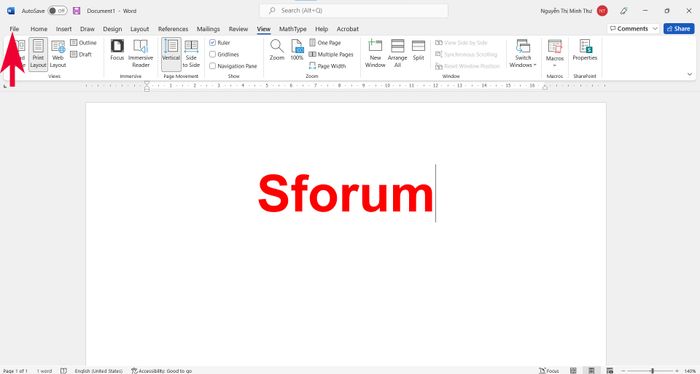The width and height of the screenshot is (700, 374).
Task: Split the document window
Action: (x=418, y=50)
